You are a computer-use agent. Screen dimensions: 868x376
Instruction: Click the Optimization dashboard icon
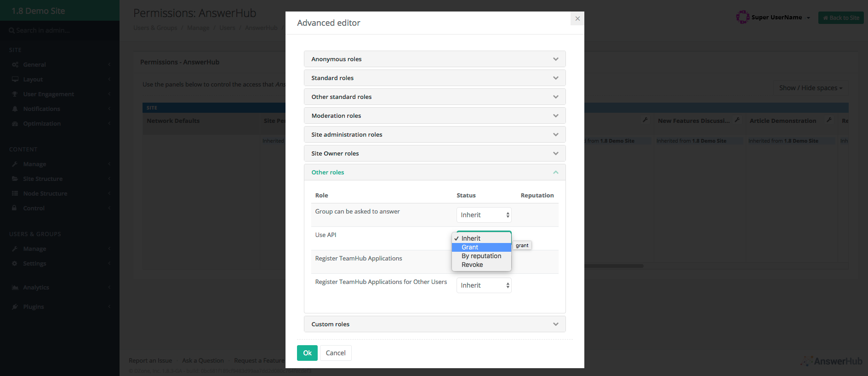tap(15, 123)
